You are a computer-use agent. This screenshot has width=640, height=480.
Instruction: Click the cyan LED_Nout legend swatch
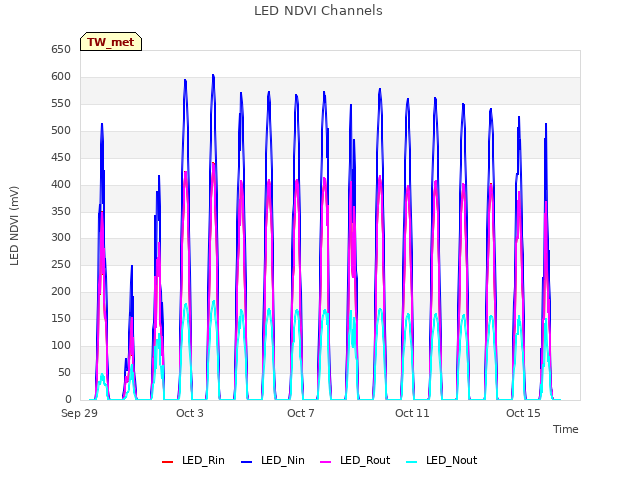[412, 462]
